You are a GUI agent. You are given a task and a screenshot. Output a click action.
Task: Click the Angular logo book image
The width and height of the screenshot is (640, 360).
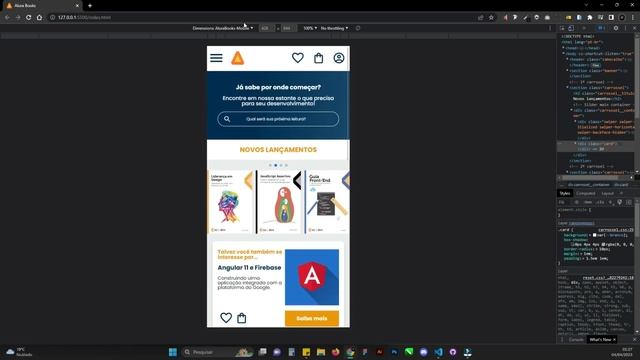pyautogui.click(x=312, y=277)
